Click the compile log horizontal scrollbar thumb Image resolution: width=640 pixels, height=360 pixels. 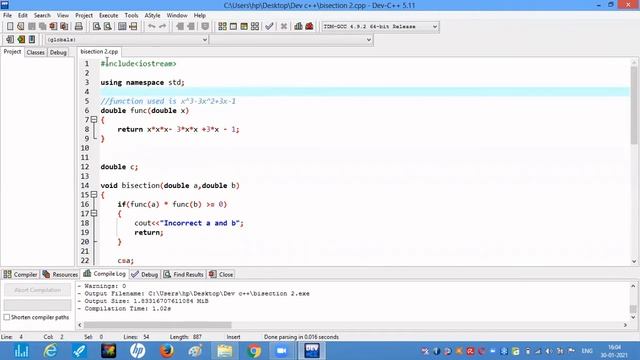tap(158, 325)
